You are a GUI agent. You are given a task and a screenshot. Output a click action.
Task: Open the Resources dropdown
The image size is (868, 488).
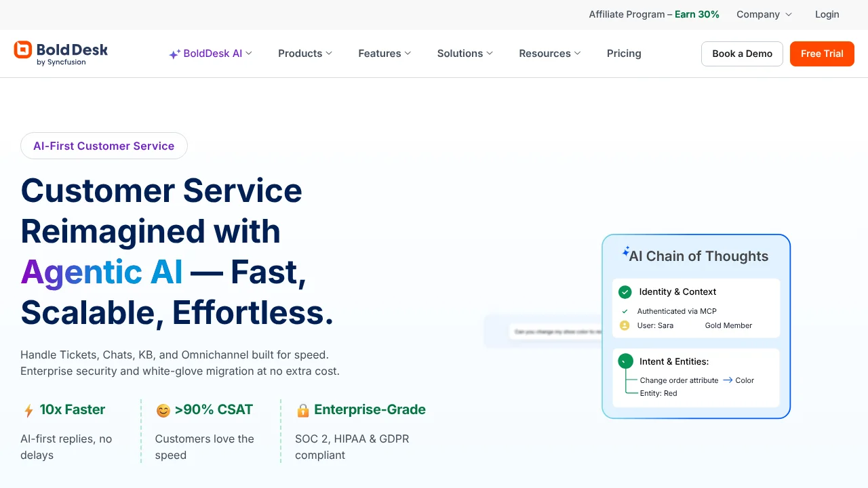[549, 54]
